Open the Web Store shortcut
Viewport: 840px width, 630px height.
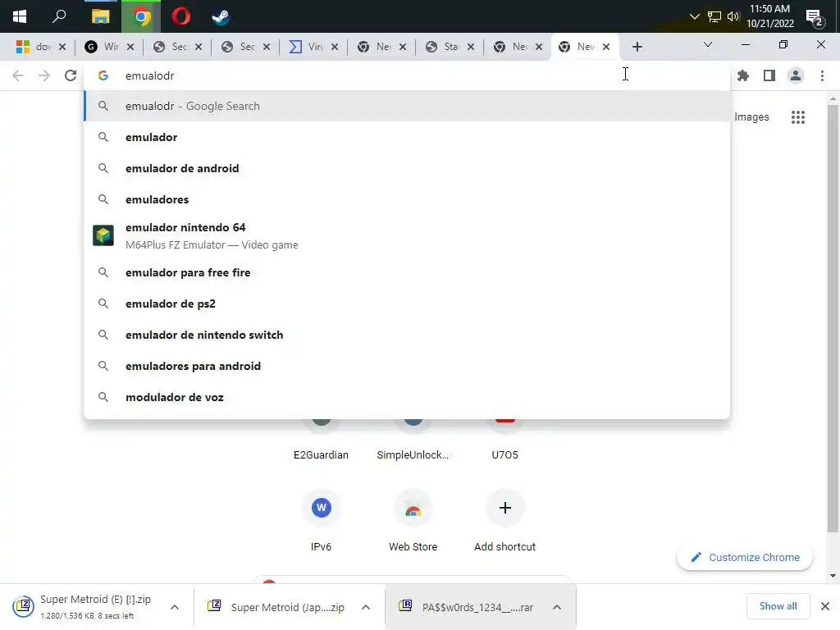(413, 519)
